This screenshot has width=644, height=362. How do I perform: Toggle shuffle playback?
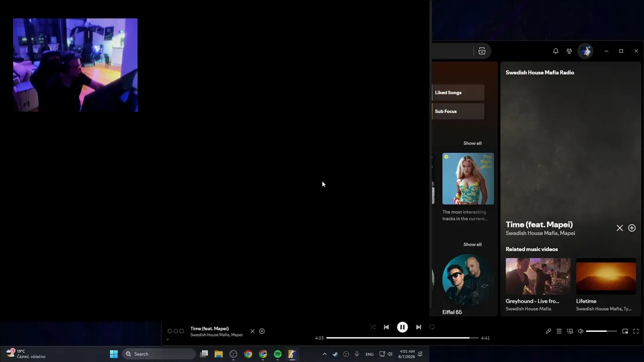click(373, 327)
